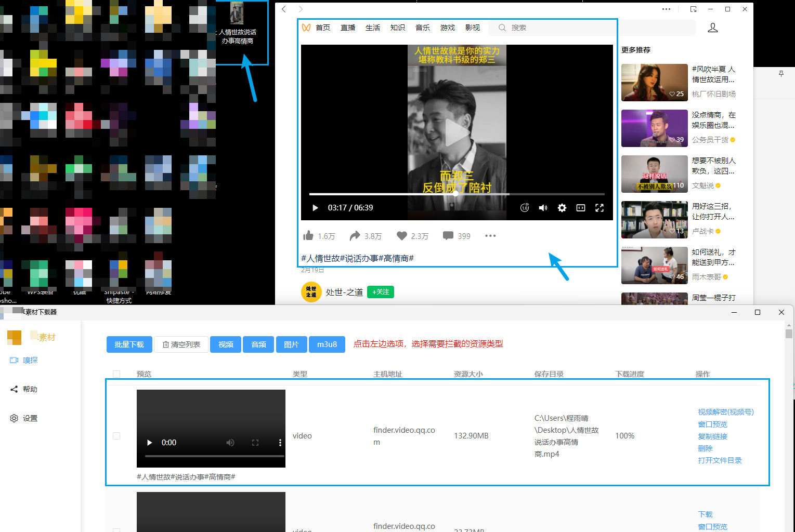Open the three-dot menu in the browser title bar
The height and width of the screenshot is (532, 795).
[x=666, y=9]
